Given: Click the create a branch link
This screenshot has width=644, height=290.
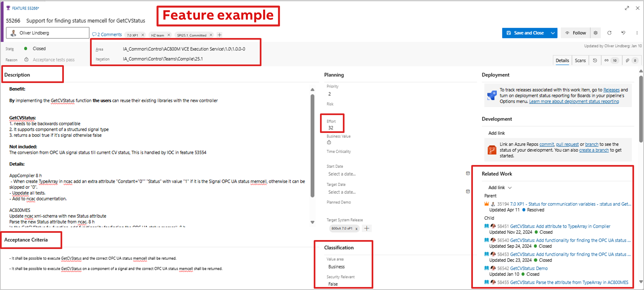Looking at the screenshot, I should [594, 150].
